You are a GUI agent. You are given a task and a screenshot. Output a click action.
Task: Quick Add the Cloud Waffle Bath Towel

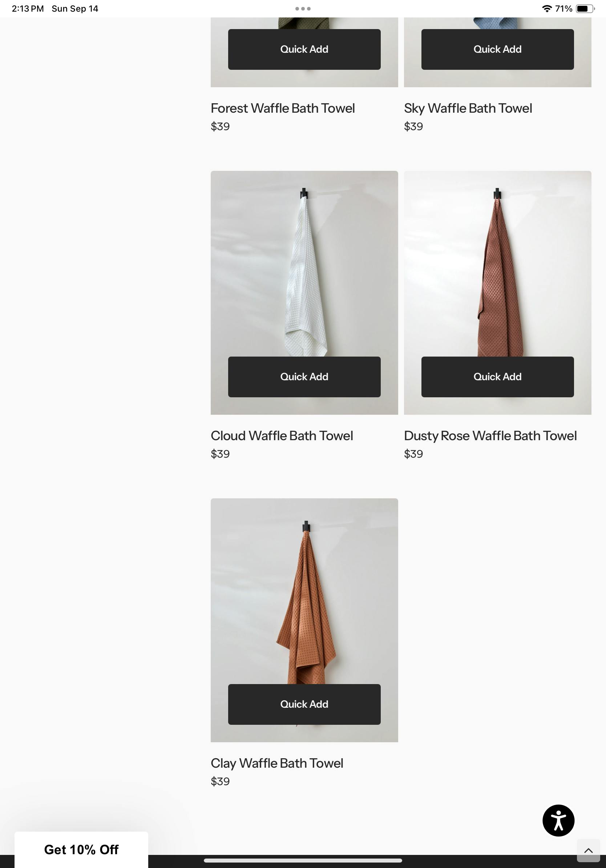pyautogui.click(x=304, y=377)
